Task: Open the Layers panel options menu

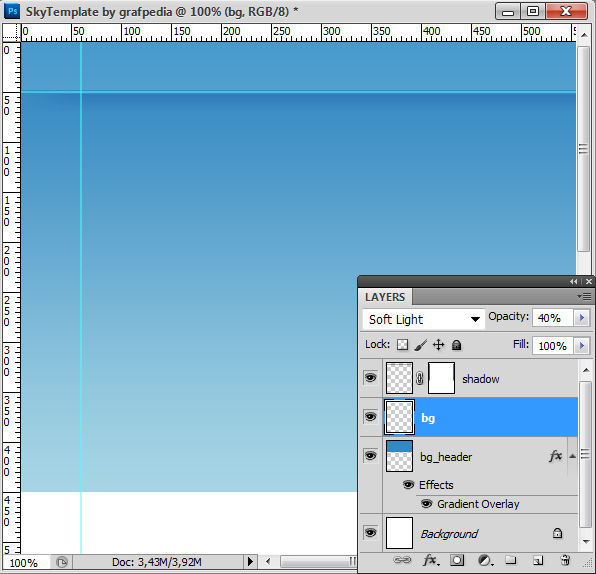Action: (x=584, y=296)
